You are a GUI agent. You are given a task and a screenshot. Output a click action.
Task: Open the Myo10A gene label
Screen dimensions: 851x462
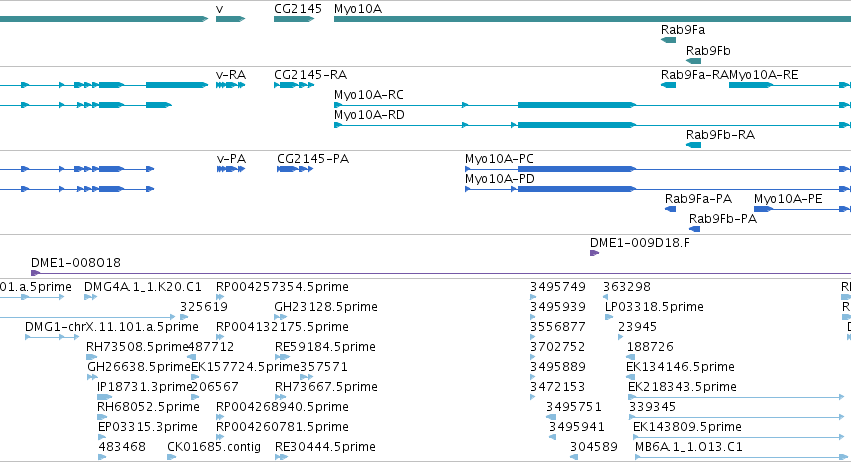[358, 9]
